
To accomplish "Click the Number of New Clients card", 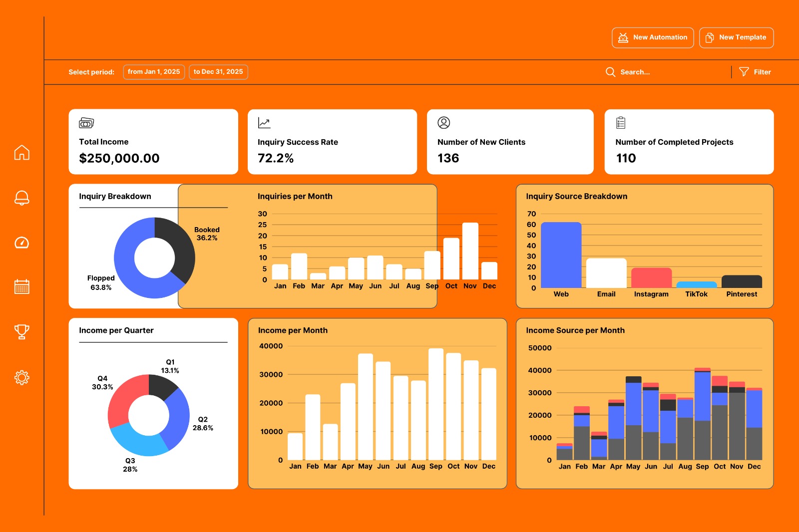I will (510, 142).
